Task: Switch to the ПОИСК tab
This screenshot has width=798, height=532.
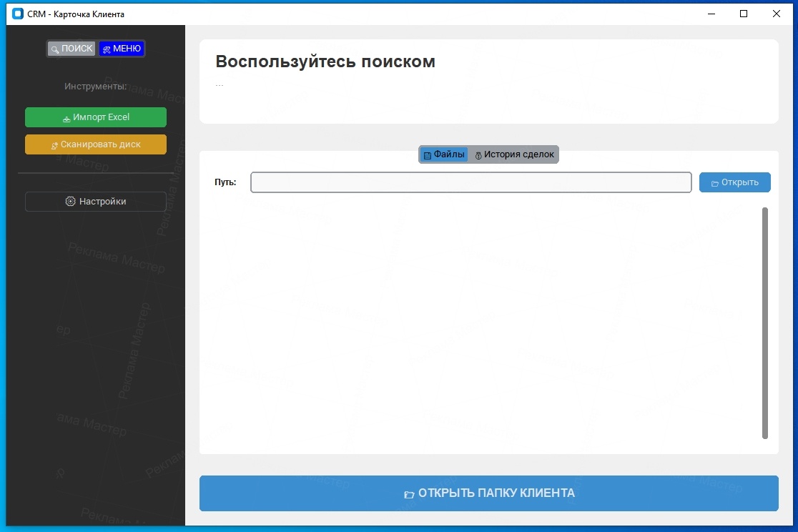Action: click(72, 49)
